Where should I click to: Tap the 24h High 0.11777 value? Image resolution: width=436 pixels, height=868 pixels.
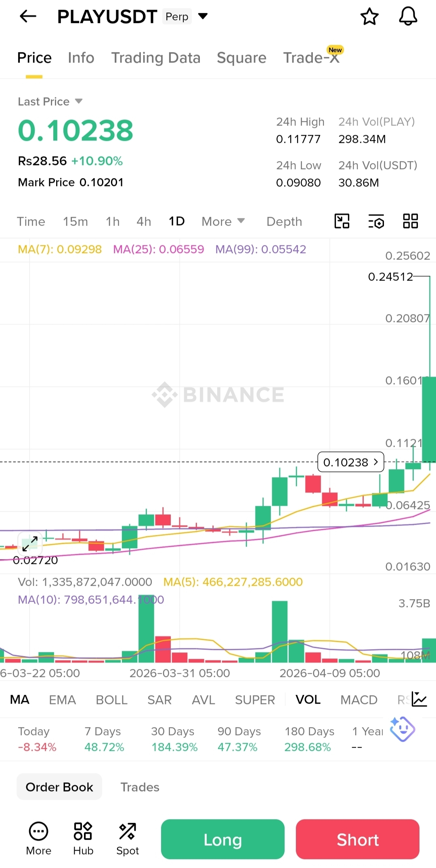[298, 139]
